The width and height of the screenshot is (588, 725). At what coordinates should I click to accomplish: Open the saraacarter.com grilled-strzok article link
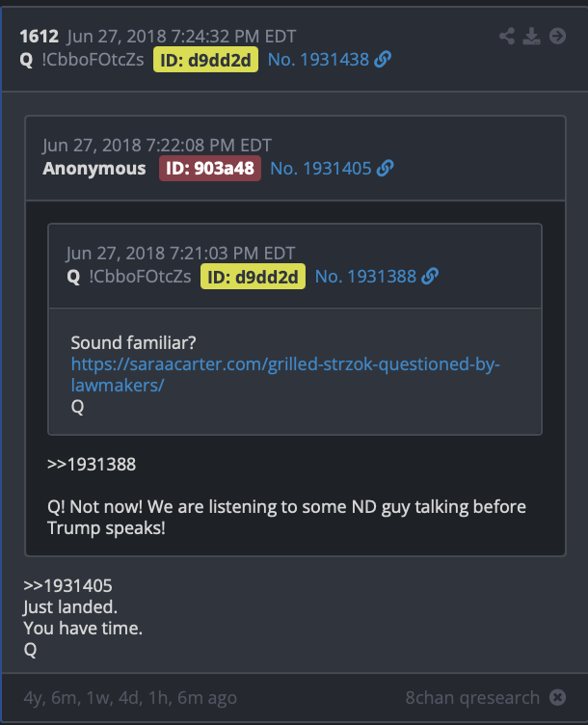285,374
